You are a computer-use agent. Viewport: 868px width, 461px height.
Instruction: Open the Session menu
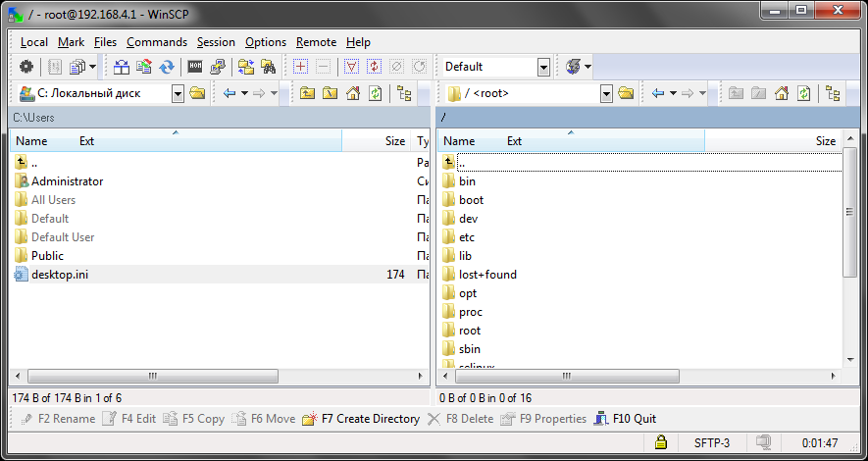[x=216, y=42]
